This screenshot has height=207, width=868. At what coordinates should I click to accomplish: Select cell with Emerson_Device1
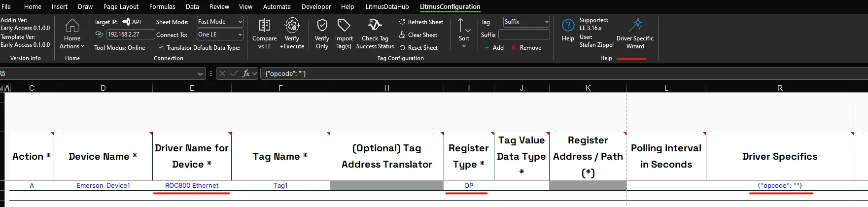[103, 185]
